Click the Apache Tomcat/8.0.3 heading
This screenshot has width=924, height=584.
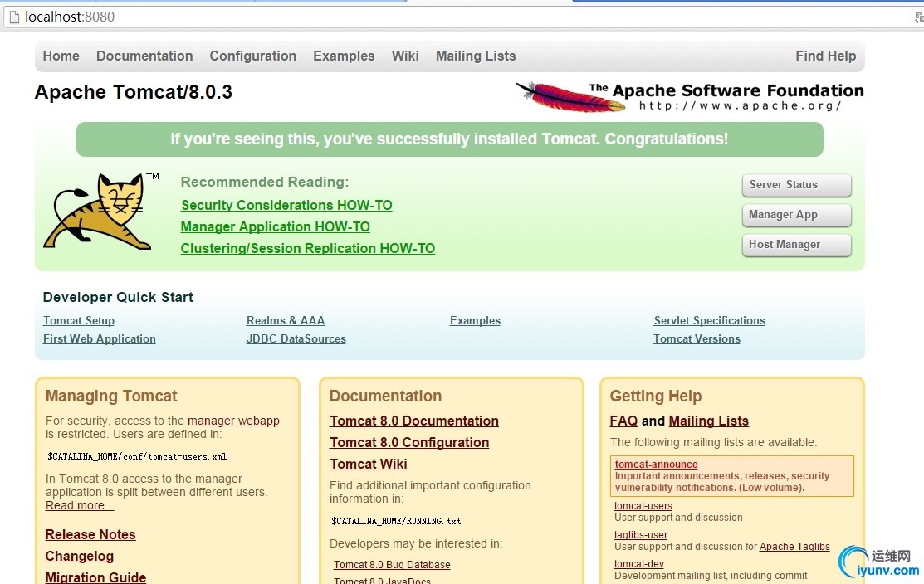pyautogui.click(x=134, y=92)
